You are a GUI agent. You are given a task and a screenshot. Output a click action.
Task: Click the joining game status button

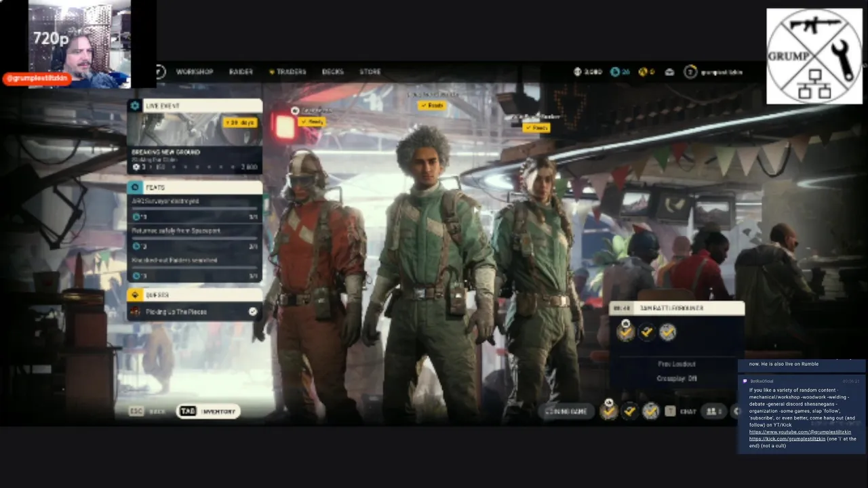tap(566, 411)
